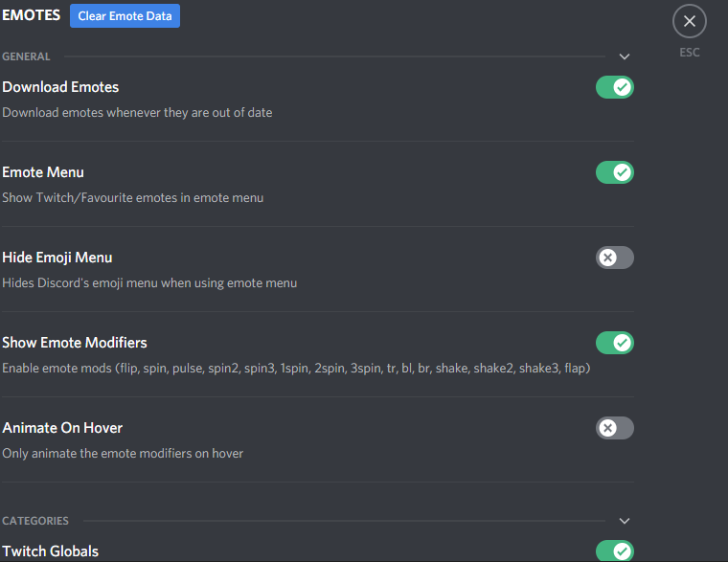The width and height of the screenshot is (728, 562).
Task: Enable the Hide Emoji Menu toggle
Action: (615, 258)
